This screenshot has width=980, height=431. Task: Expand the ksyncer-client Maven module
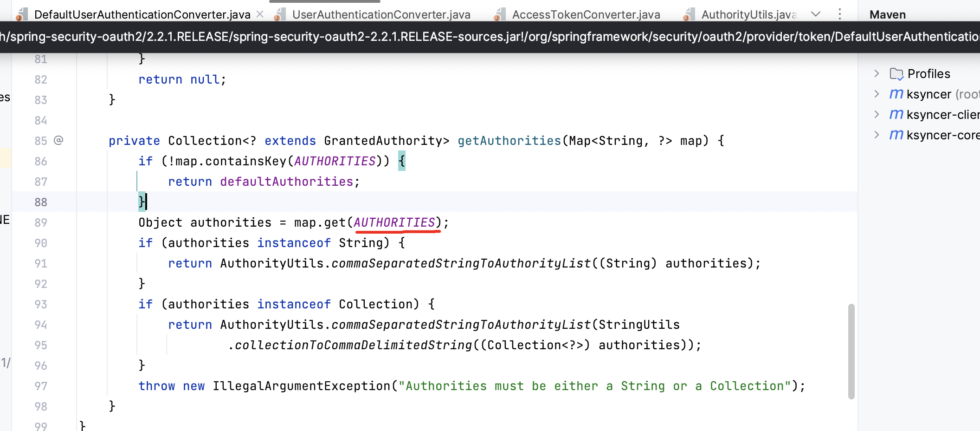(x=876, y=114)
